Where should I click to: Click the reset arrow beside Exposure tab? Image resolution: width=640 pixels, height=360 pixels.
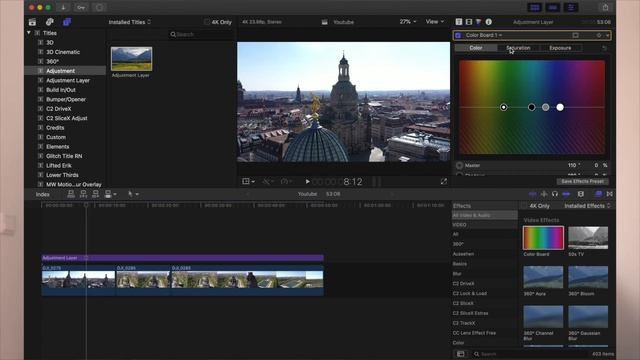[604, 48]
